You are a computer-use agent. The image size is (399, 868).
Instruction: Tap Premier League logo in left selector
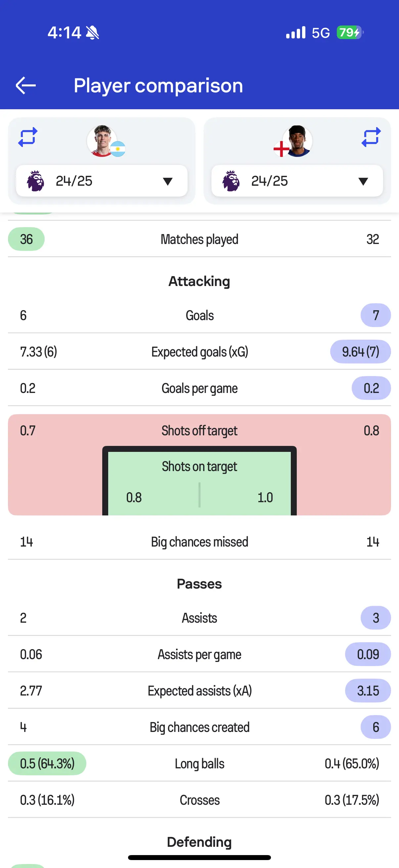(35, 181)
